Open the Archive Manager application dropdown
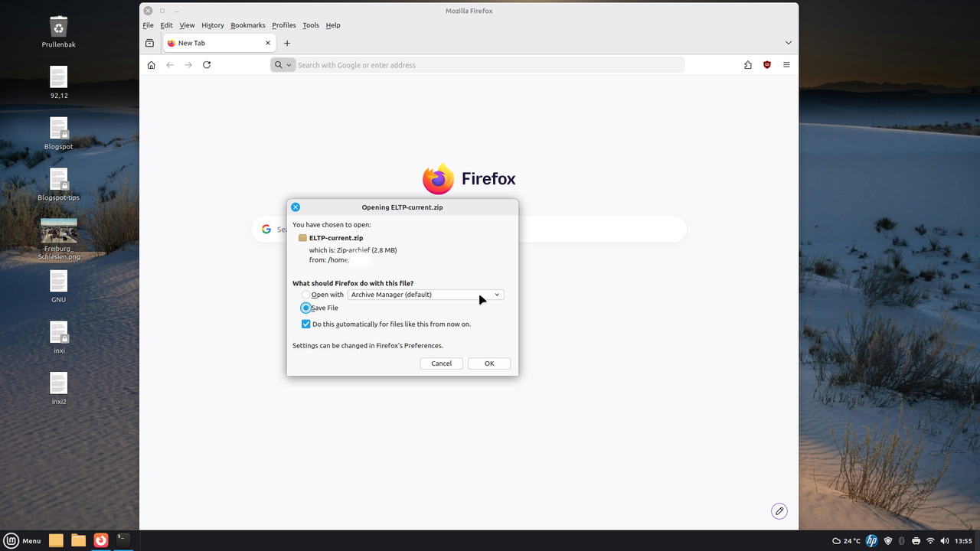The height and width of the screenshot is (551, 980). tap(426, 295)
